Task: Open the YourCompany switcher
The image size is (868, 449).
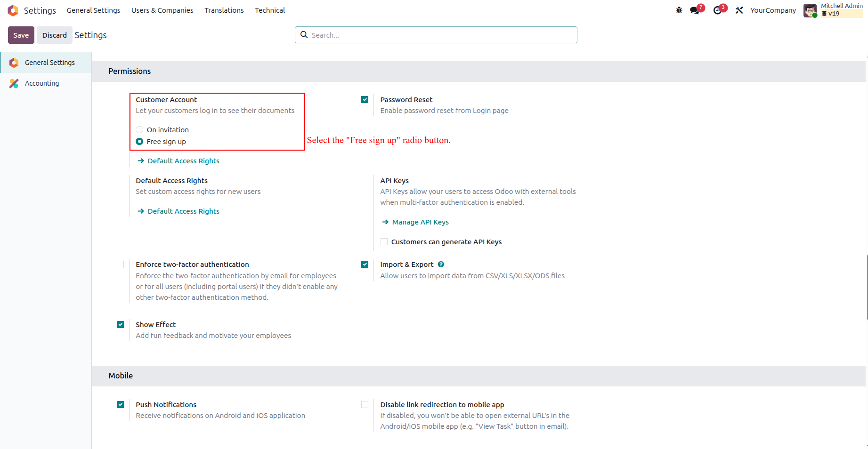Action: [773, 10]
